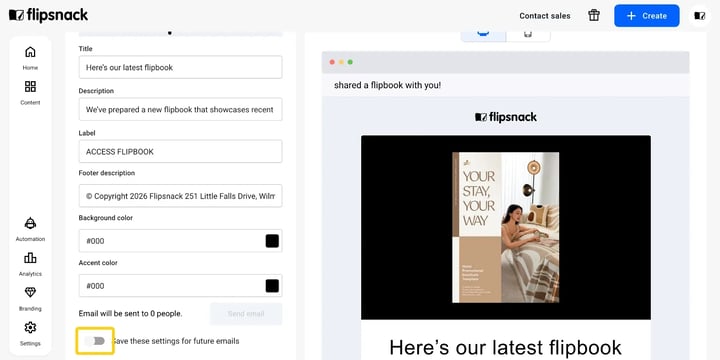Open the Background color black swatch
The image size is (720, 360).
(x=272, y=241)
